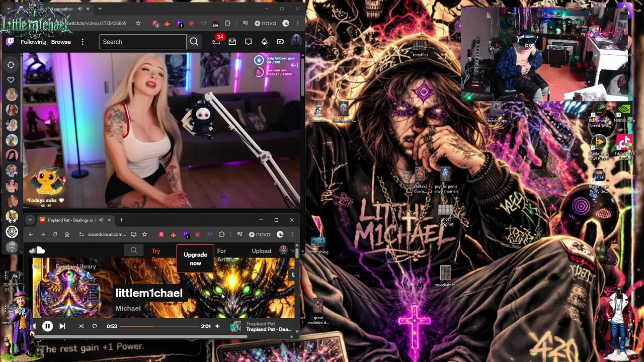This screenshot has width=644, height=362.
Task: Close the Twitch browser tab
Action: [88, 9]
